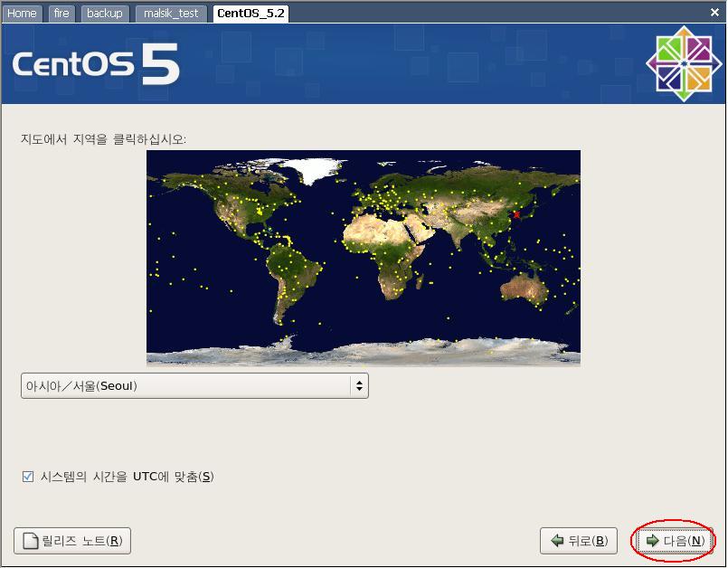Close the tab with X button
Screen dimensions: 728x568
point(714,13)
